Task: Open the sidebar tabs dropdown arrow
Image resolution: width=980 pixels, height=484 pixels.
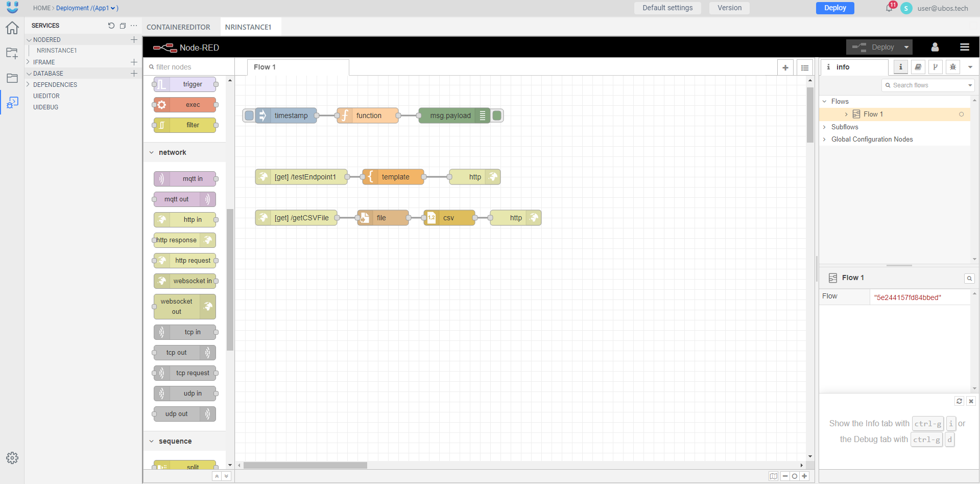Action: coord(970,67)
